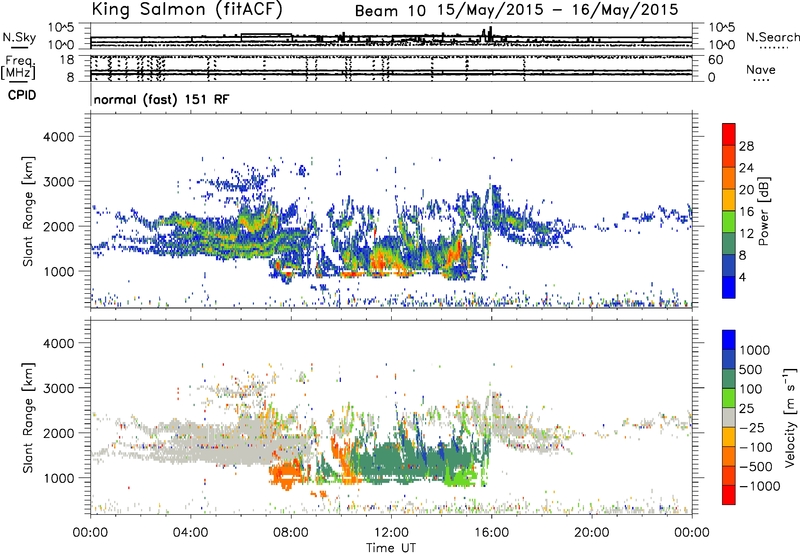Image resolution: width=800 pixels, height=554 pixels.
Task: Click the '-100' label on Velocity colorbar
Action: pyautogui.click(x=756, y=447)
